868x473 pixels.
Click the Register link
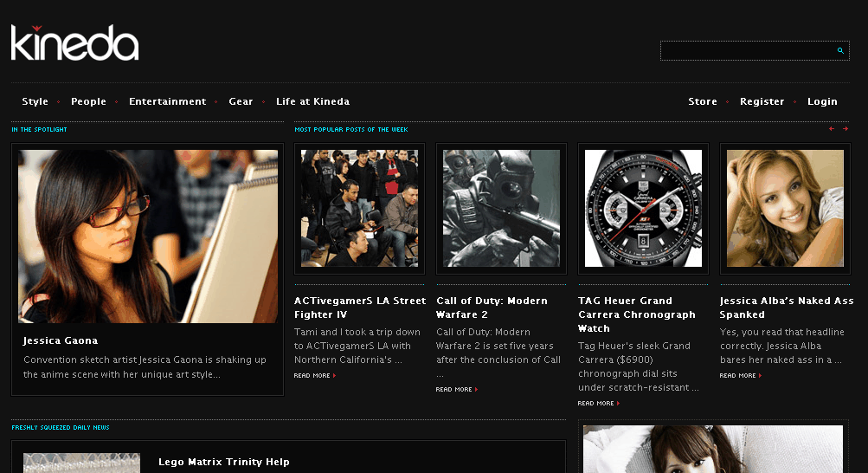[762, 101]
